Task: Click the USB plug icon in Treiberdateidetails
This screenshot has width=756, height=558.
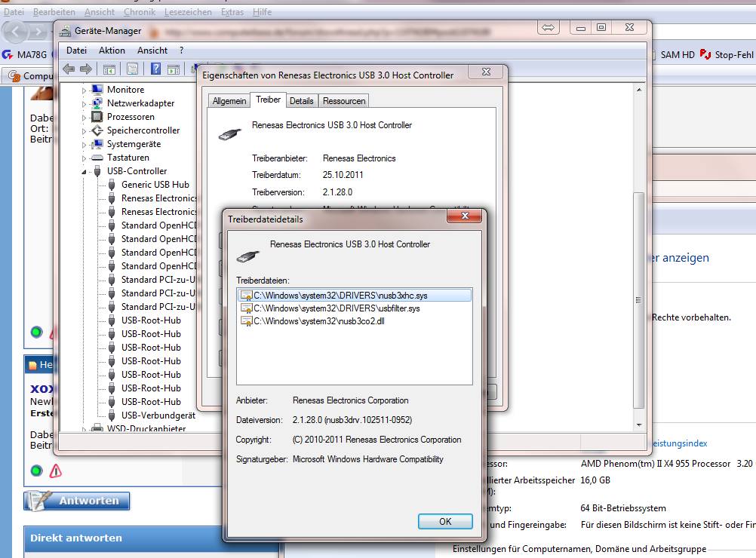Action: tap(247, 256)
